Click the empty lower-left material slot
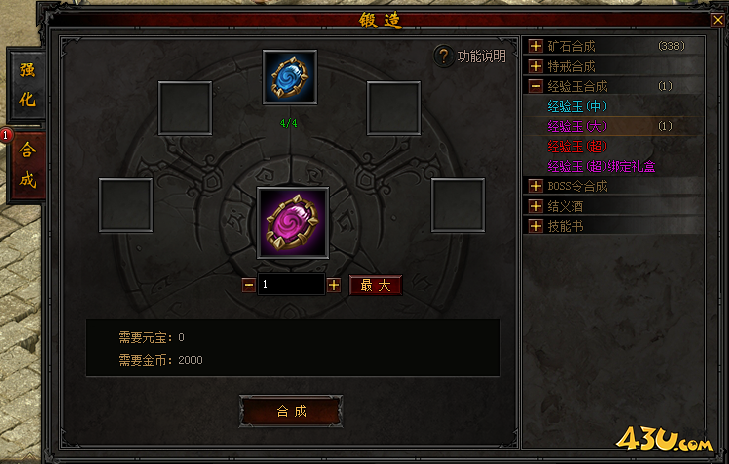729x464 pixels. [126, 205]
